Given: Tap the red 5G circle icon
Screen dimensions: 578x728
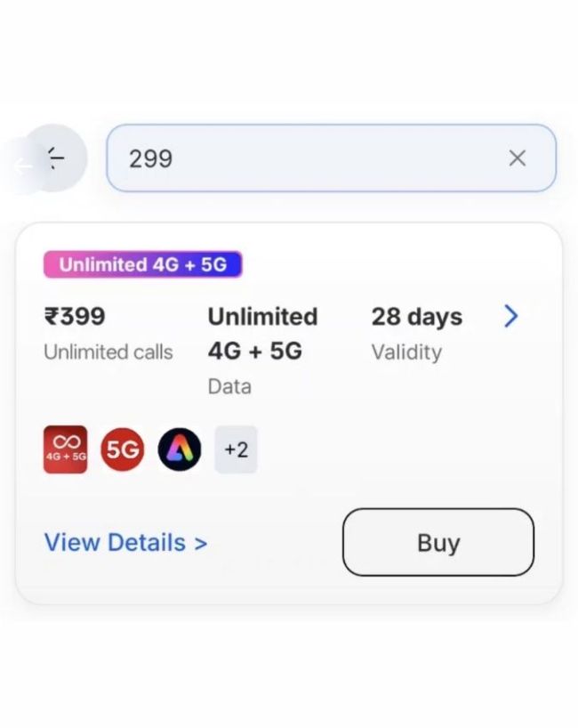Looking at the screenshot, I should point(123,449).
